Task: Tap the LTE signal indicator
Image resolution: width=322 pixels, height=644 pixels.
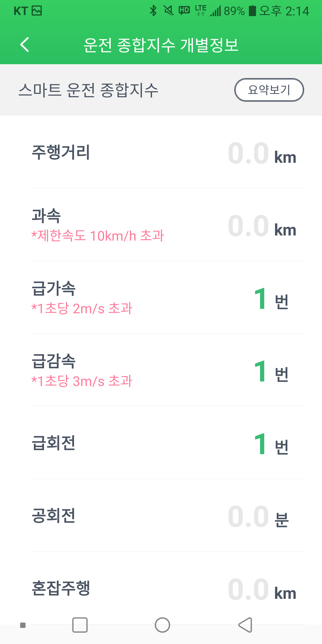Action: click(201, 11)
